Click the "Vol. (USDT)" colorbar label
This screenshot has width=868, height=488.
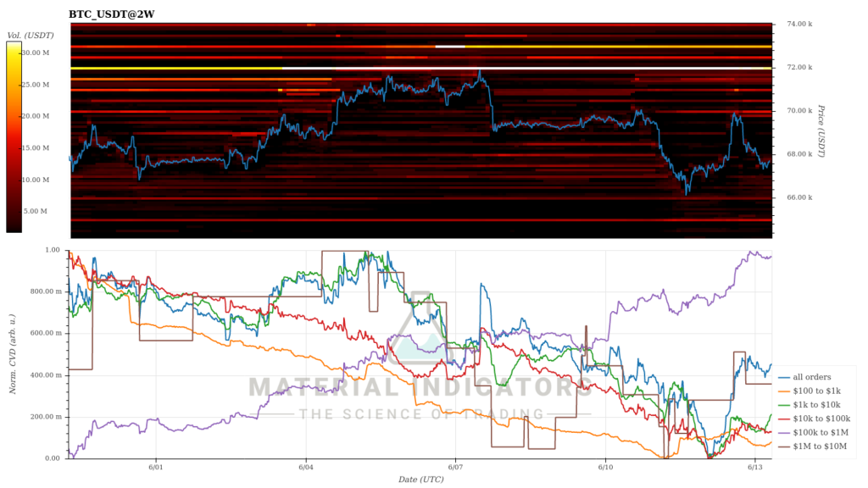point(30,35)
